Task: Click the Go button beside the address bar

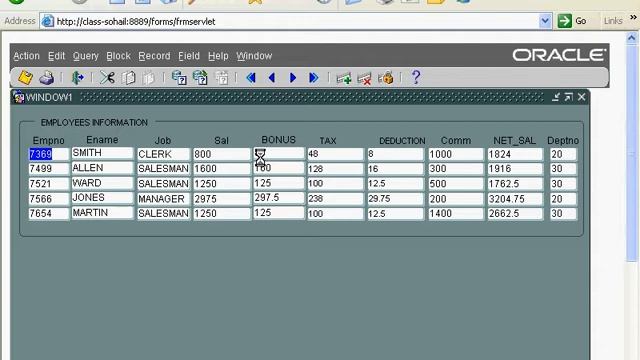Action: (x=573, y=21)
